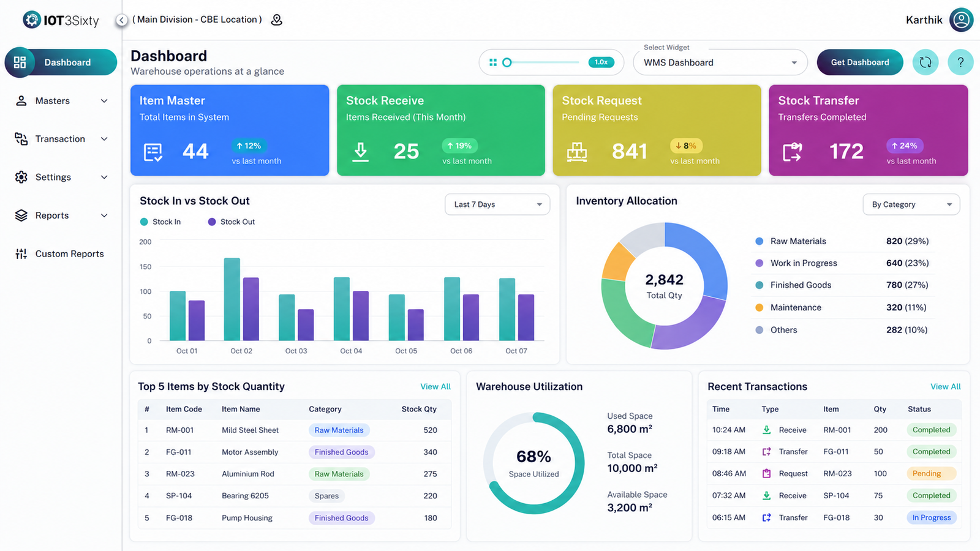Image resolution: width=980 pixels, height=551 pixels.
Task: Collapse the sidebar with the arrow button
Action: tap(121, 20)
